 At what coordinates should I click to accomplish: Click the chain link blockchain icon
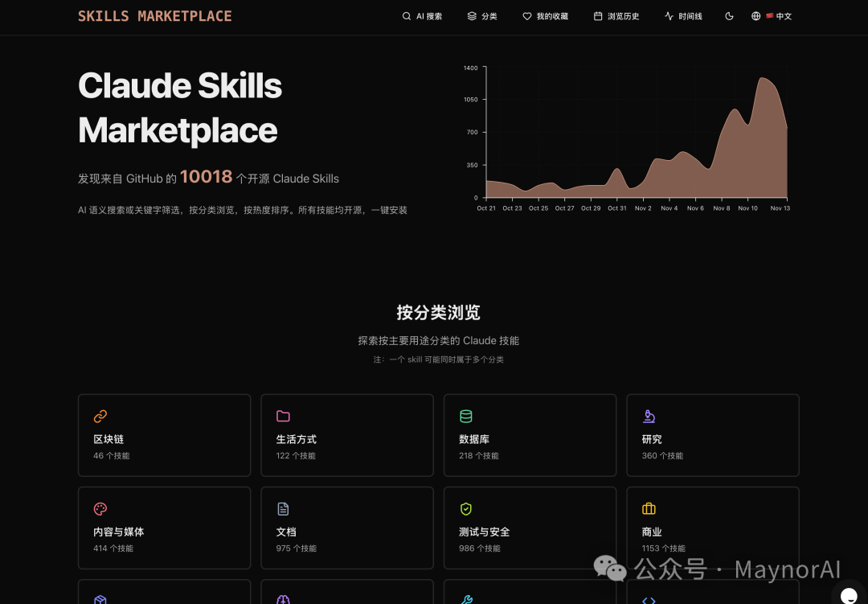(x=100, y=416)
